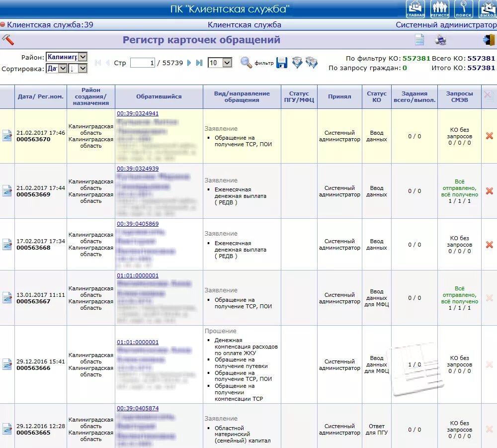The image size is (497, 448).
Task: Open link 01:01:0000001 in record 000563666
Action: click(x=138, y=342)
